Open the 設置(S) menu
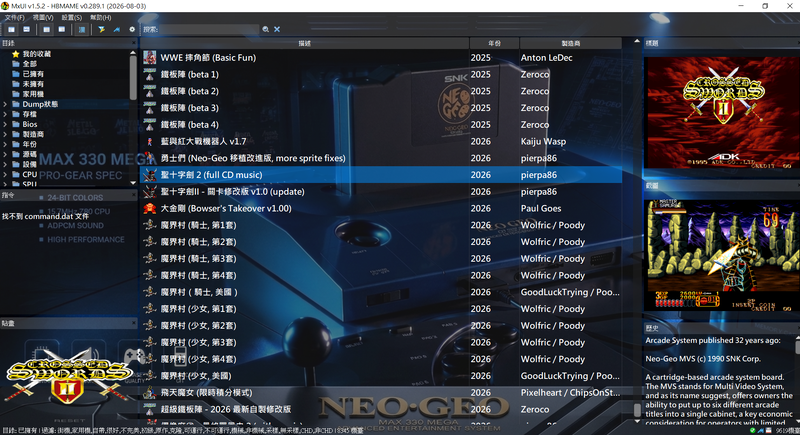 tap(71, 17)
